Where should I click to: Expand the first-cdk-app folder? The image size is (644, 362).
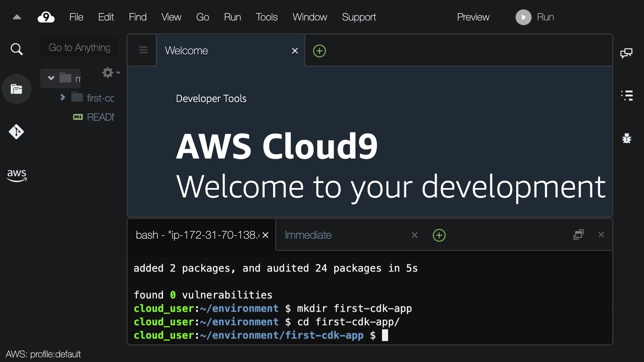[62, 98]
